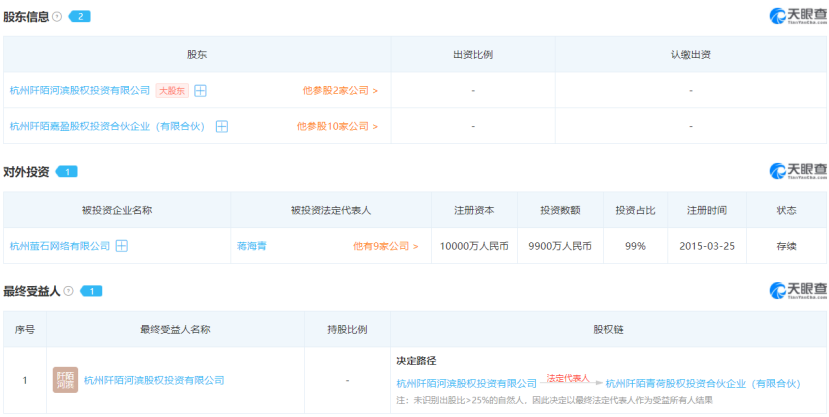Viewport: 829px width, 417px height.
Task: Click 天眼查 logo in 对外投资 section
Action: click(798, 171)
